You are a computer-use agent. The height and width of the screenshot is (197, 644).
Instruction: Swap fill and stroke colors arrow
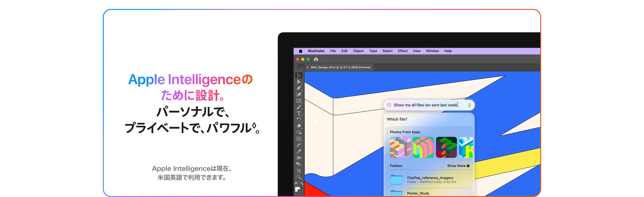(x=302, y=184)
